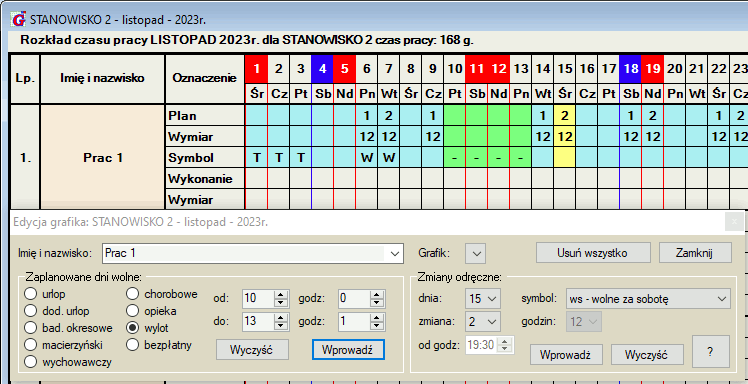Click the Plan cell for day 6
748x384 pixels.
(x=366, y=115)
